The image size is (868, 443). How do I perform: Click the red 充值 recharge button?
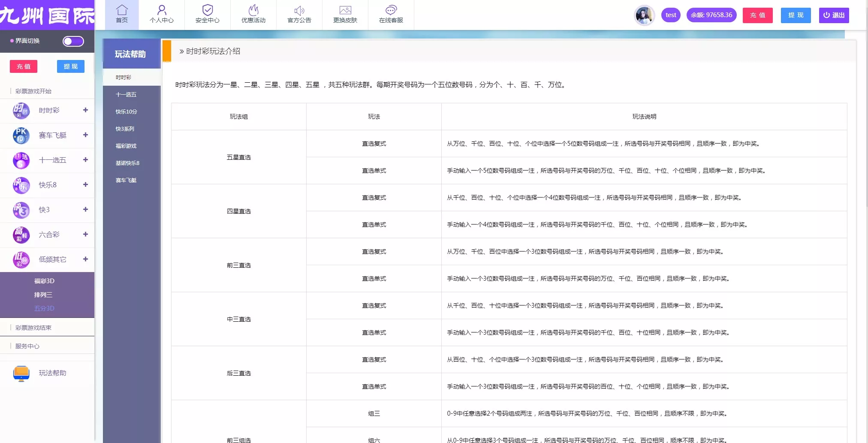(x=757, y=15)
